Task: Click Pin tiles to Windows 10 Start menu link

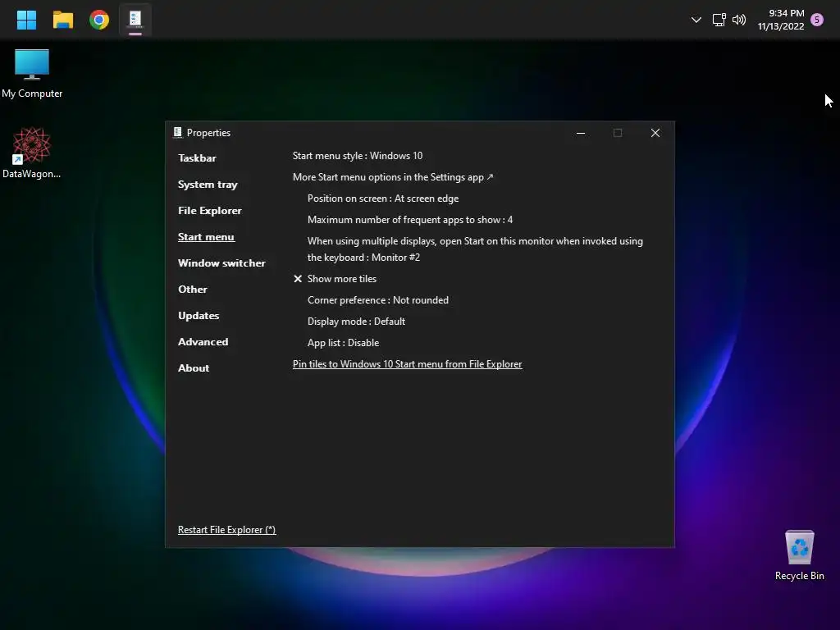Action: 407,364
